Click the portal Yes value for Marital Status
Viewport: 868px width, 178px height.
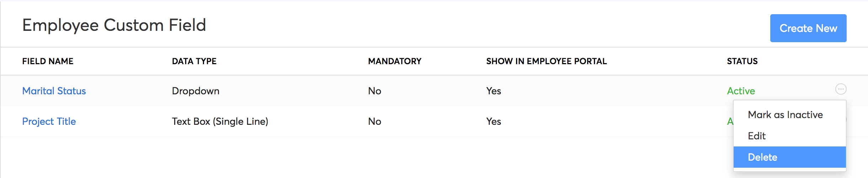click(493, 91)
